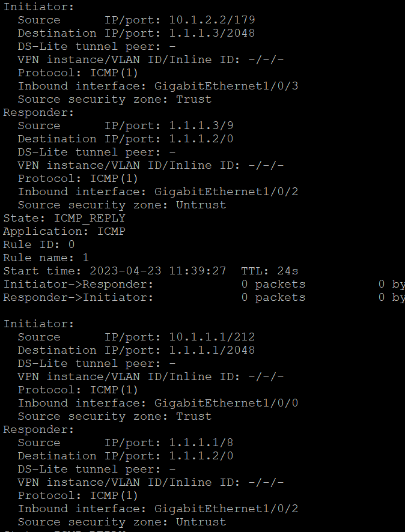
Task: Click the GigabitEthernet1/0/3 inbound interface text
Action: (226, 86)
